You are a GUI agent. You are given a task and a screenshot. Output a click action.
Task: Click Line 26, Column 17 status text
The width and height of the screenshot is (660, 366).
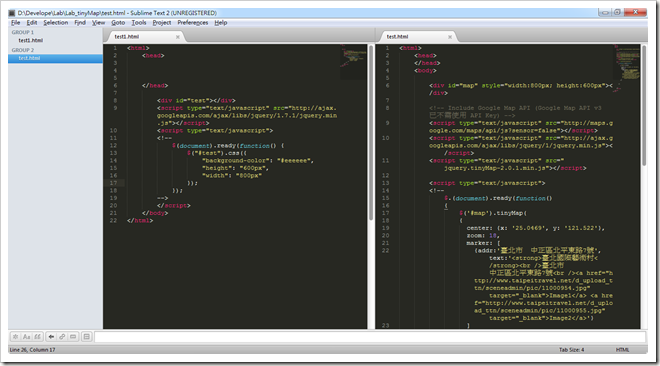pyautogui.click(x=32, y=350)
